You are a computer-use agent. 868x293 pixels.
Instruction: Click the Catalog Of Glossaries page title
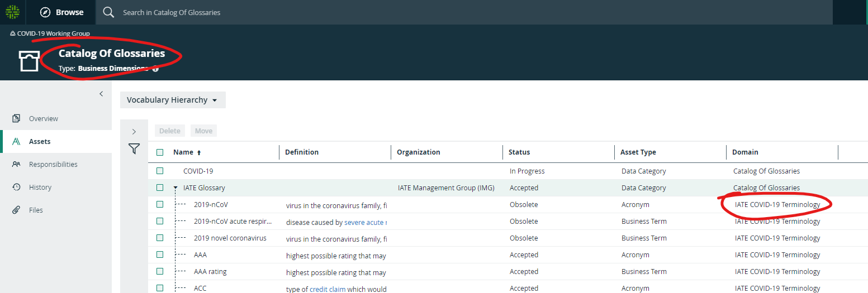[112, 54]
